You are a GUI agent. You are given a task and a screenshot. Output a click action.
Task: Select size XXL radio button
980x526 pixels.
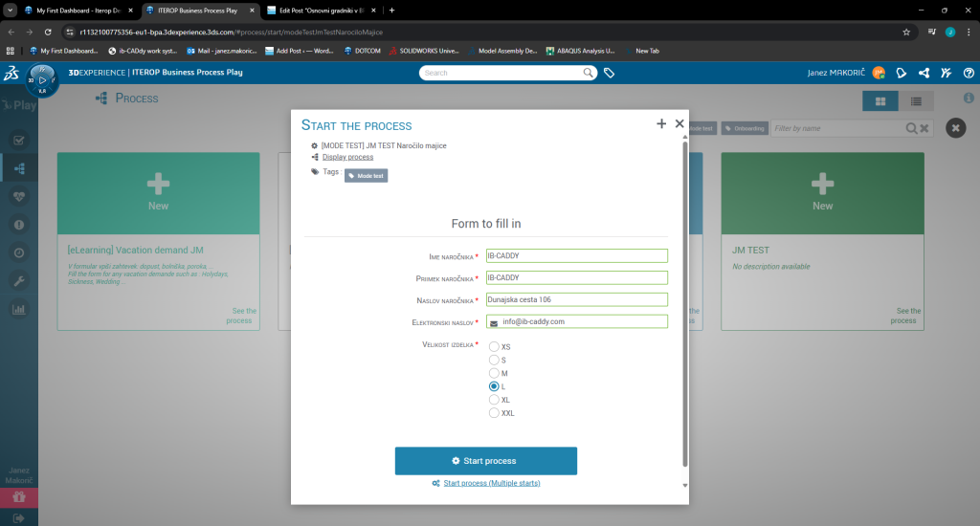494,413
